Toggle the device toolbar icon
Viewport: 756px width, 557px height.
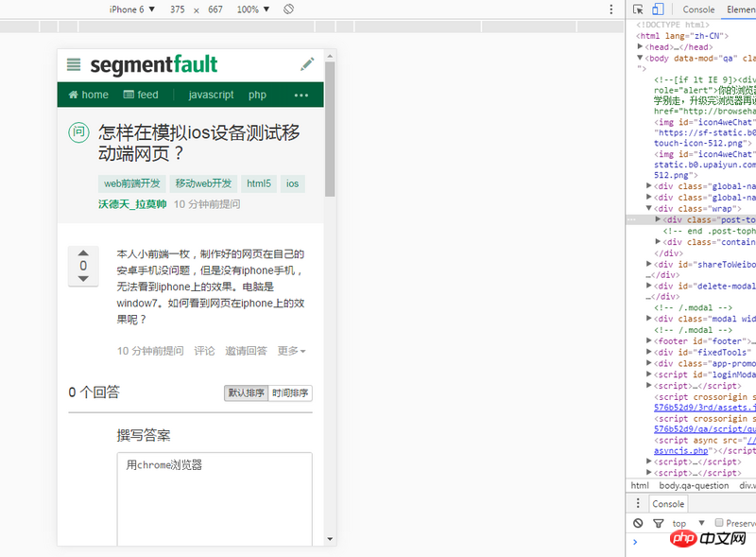[658, 9]
